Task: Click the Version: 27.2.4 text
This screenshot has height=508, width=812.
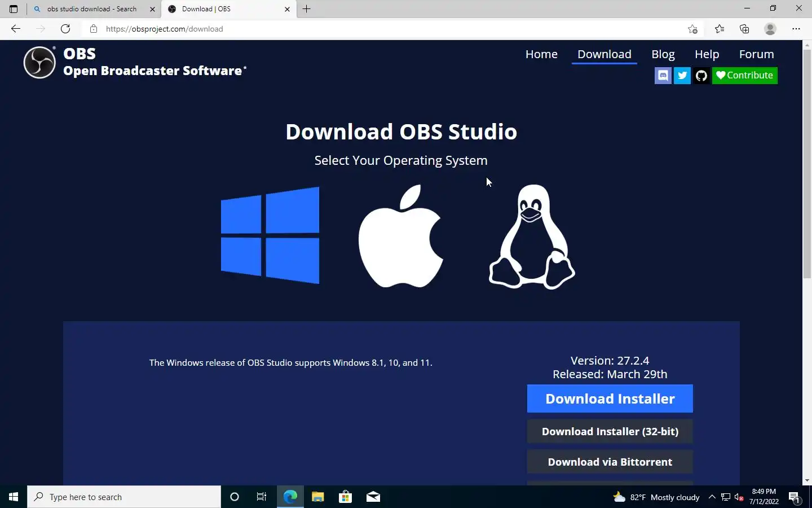Action: click(610, 360)
